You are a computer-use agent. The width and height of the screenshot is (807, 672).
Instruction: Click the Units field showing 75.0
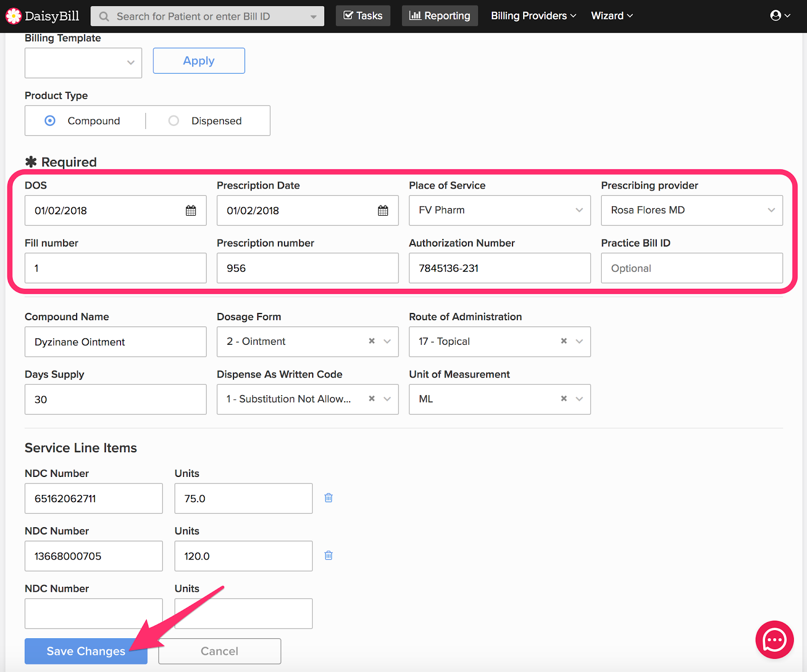click(x=243, y=498)
